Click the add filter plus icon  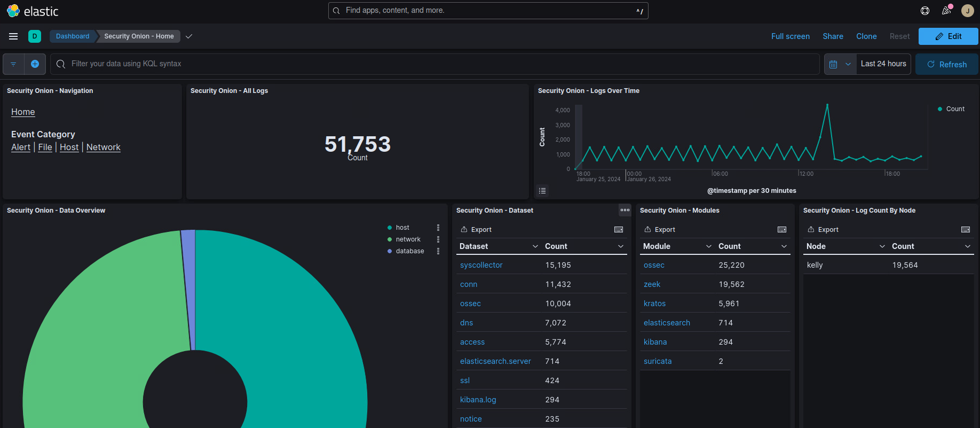[x=35, y=64]
